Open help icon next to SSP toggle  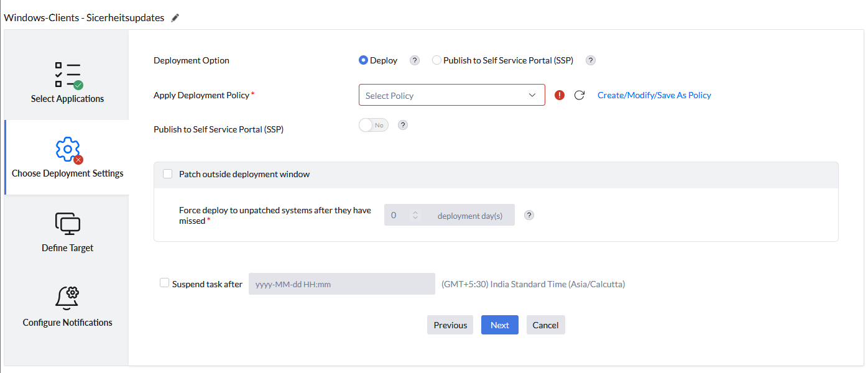pos(403,125)
